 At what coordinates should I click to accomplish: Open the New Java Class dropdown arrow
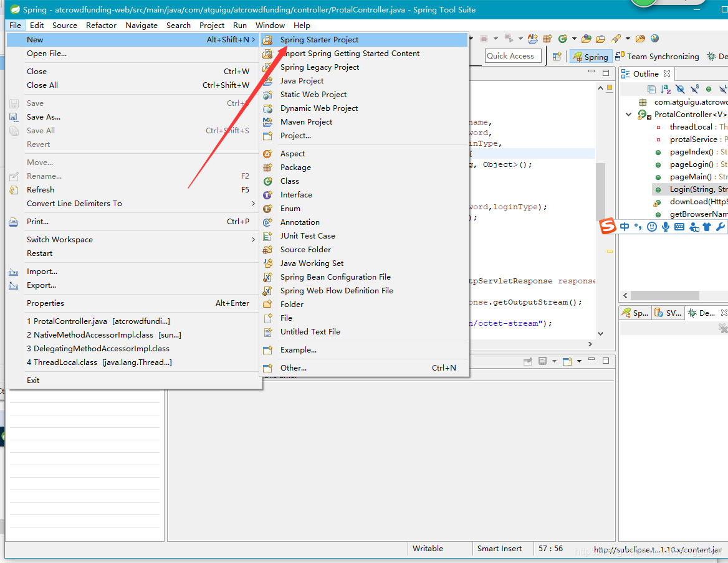pyautogui.click(x=574, y=39)
